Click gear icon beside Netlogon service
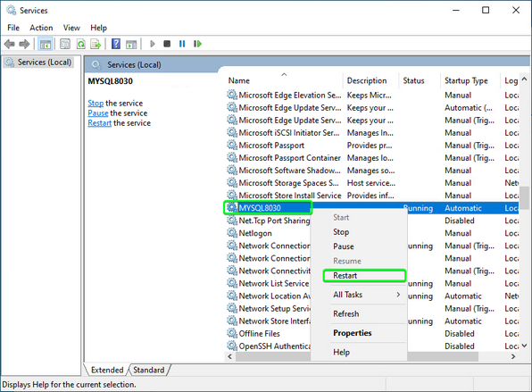 pos(232,233)
